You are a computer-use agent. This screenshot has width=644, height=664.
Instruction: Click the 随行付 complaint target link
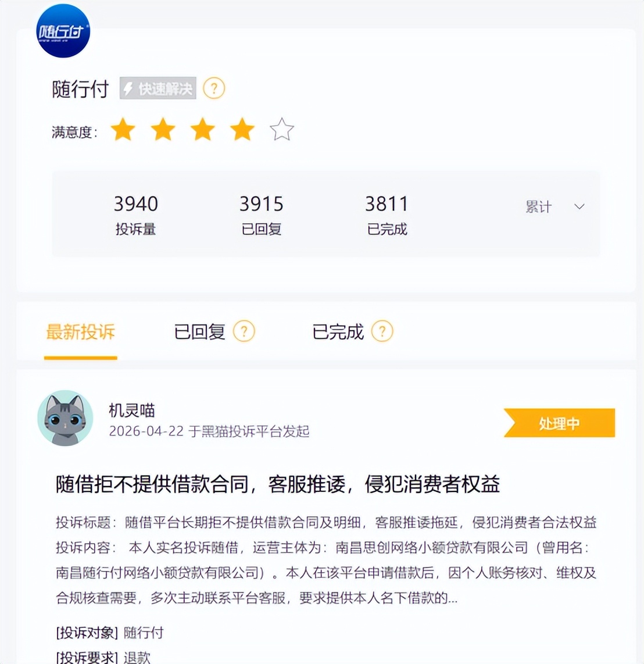tap(144, 633)
